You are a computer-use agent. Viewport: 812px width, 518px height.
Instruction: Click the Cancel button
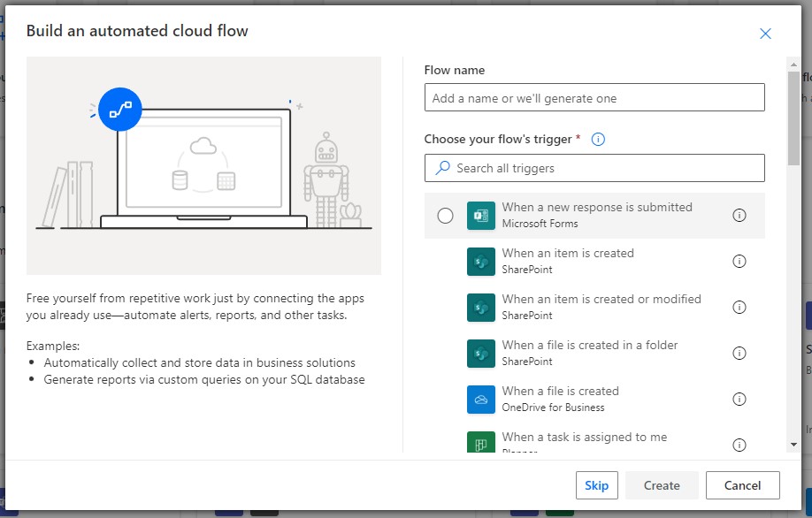pyautogui.click(x=743, y=485)
